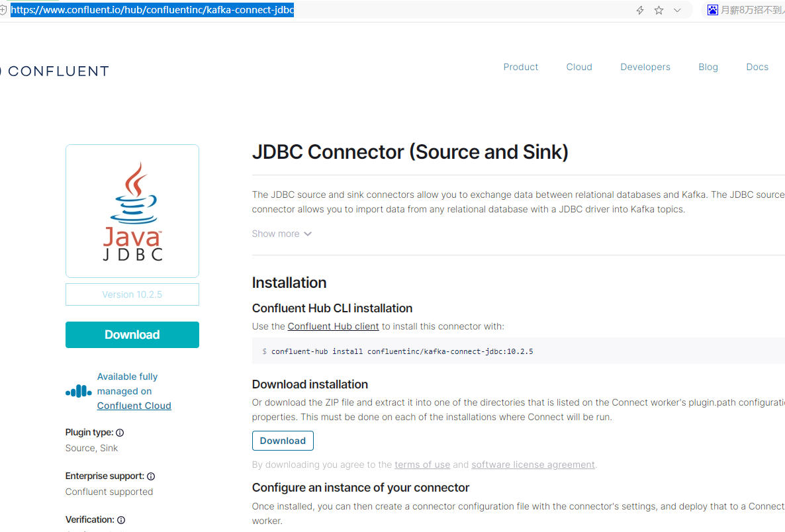Click the Confluent Hub CLI installation heading
Image resolution: width=785 pixels, height=532 pixels.
332,308
